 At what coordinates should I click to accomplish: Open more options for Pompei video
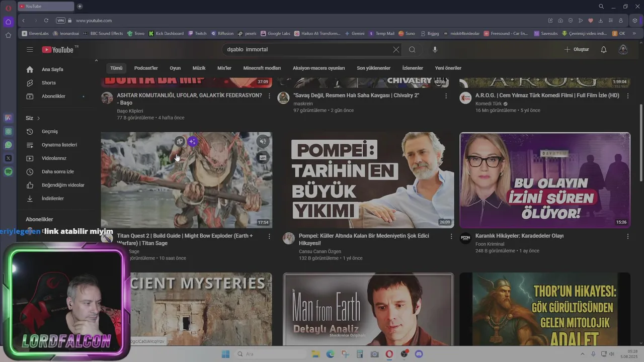click(451, 236)
